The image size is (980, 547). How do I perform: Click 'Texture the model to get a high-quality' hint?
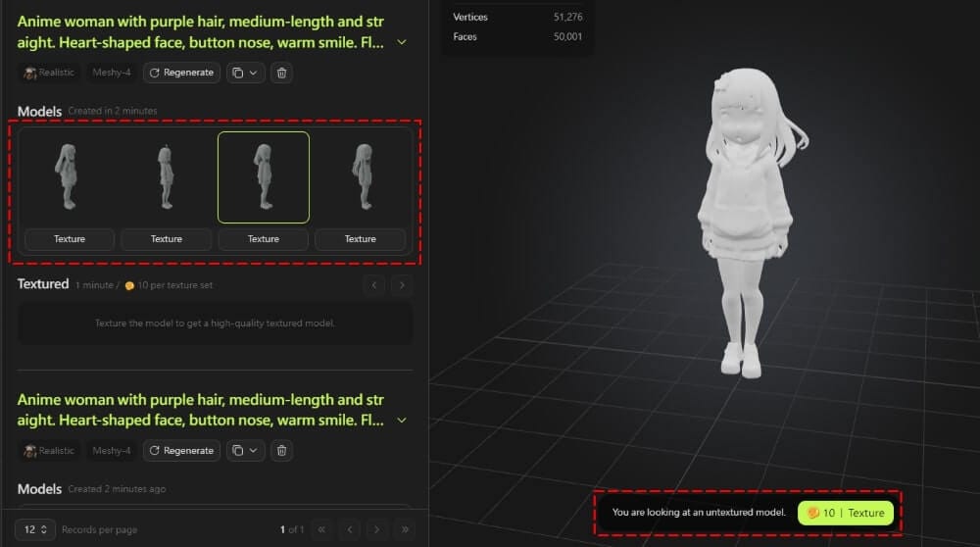tap(215, 323)
